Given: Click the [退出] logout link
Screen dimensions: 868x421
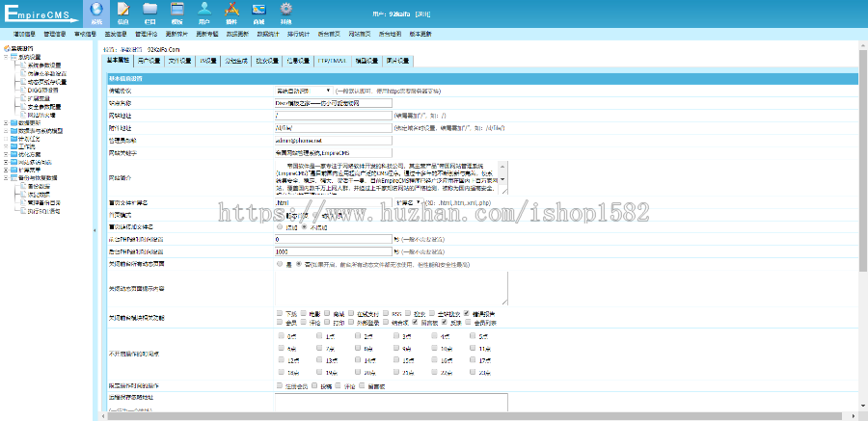Looking at the screenshot, I should pos(423,13).
